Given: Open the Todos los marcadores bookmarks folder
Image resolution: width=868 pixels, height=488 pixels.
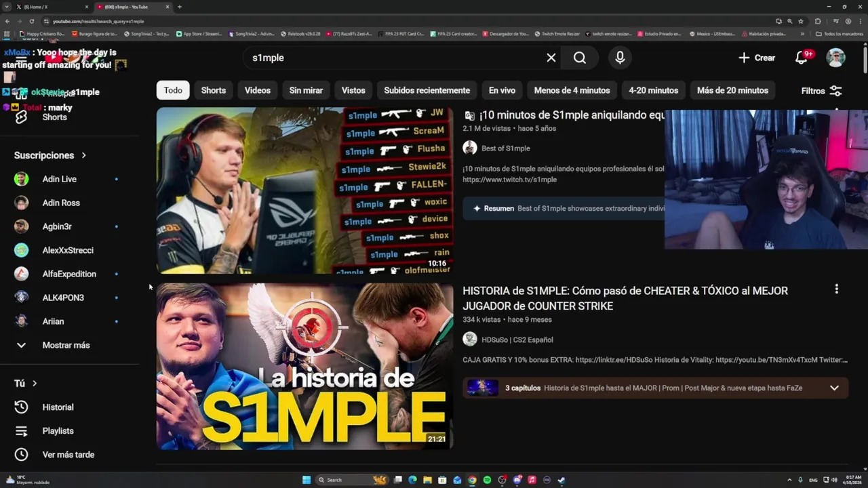Looking at the screenshot, I should pyautogui.click(x=839, y=34).
